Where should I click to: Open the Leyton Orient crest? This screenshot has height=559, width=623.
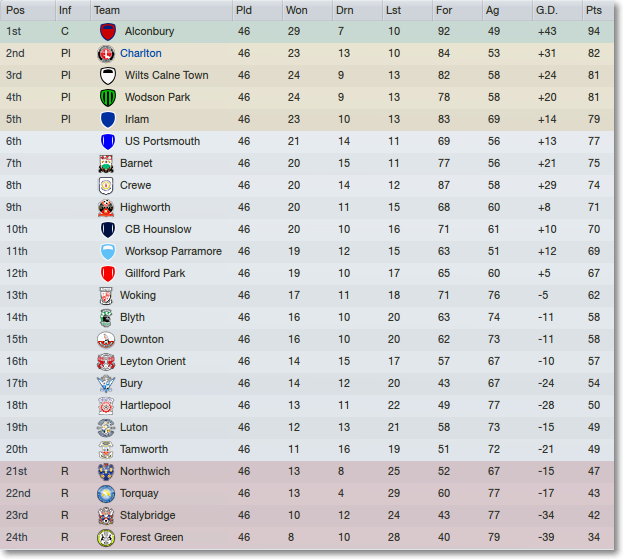click(x=106, y=362)
